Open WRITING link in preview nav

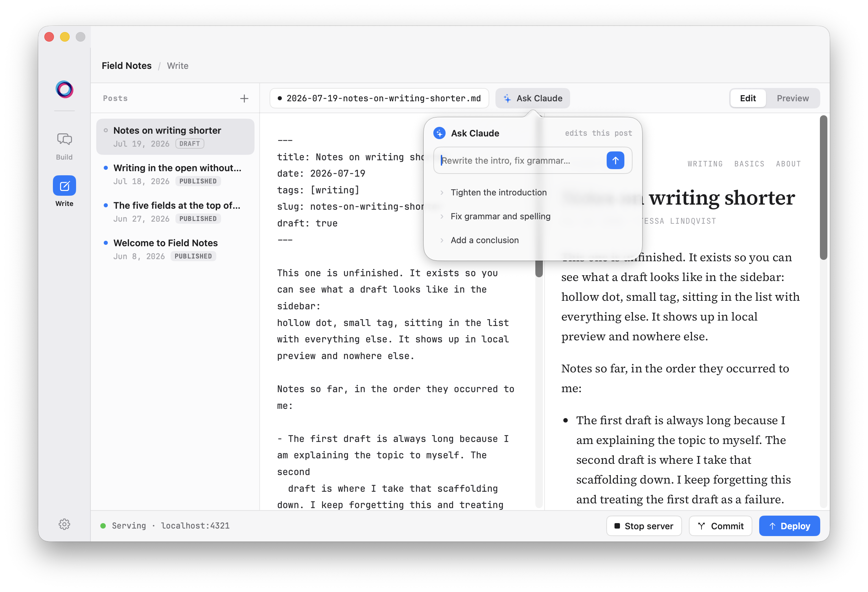tap(705, 164)
